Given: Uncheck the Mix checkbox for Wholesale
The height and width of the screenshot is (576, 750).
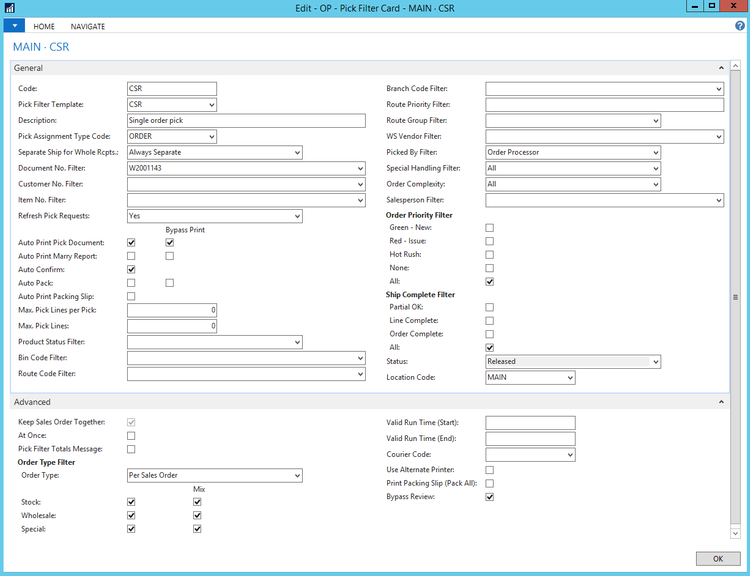Looking at the screenshot, I should click(197, 515).
